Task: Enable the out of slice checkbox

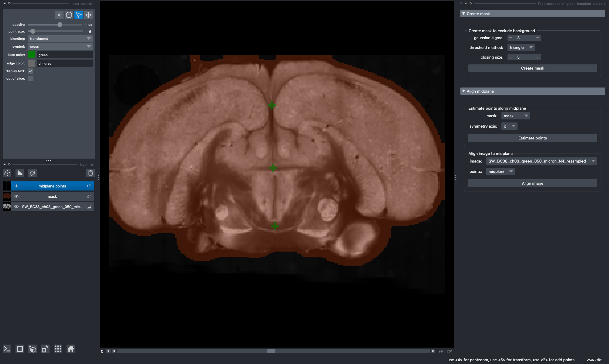Action: coord(31,78)
